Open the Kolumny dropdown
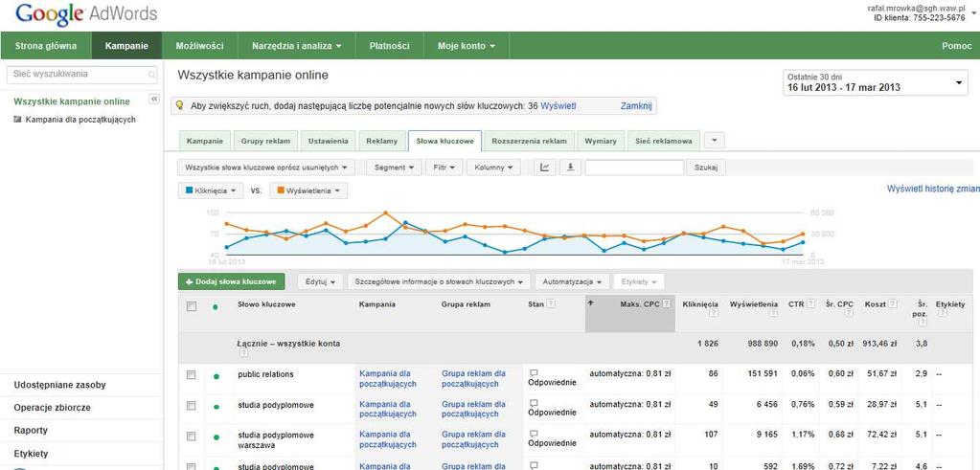Viewport: 980px width, 470px height. click(x=493, y=168)
